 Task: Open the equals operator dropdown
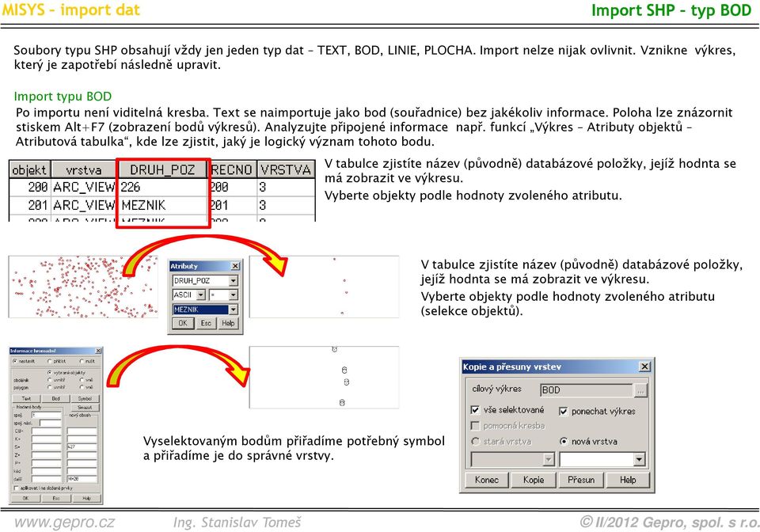coord(234,294)
